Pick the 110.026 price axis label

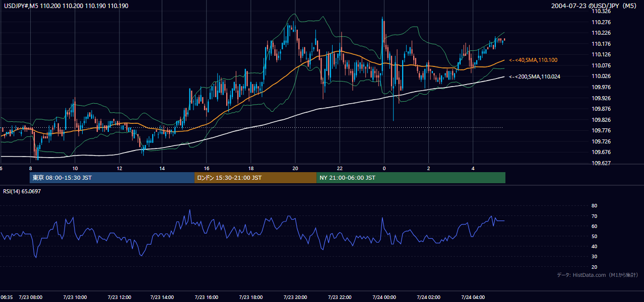click(x=601, y=76)
